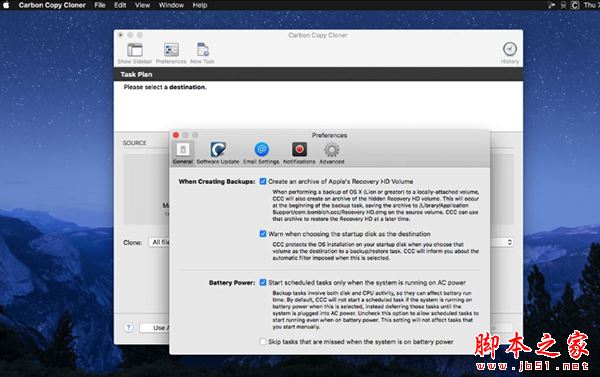This screenshot has height=377, width=600.
Task: Toggle Warn when choosing startup disk
Action: click(263, 234)
